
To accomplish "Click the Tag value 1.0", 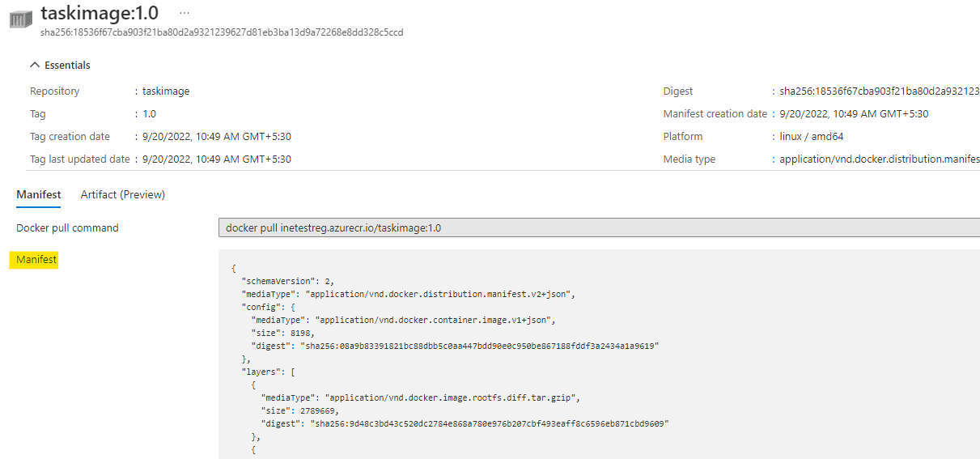I will [x=149, y=114].
